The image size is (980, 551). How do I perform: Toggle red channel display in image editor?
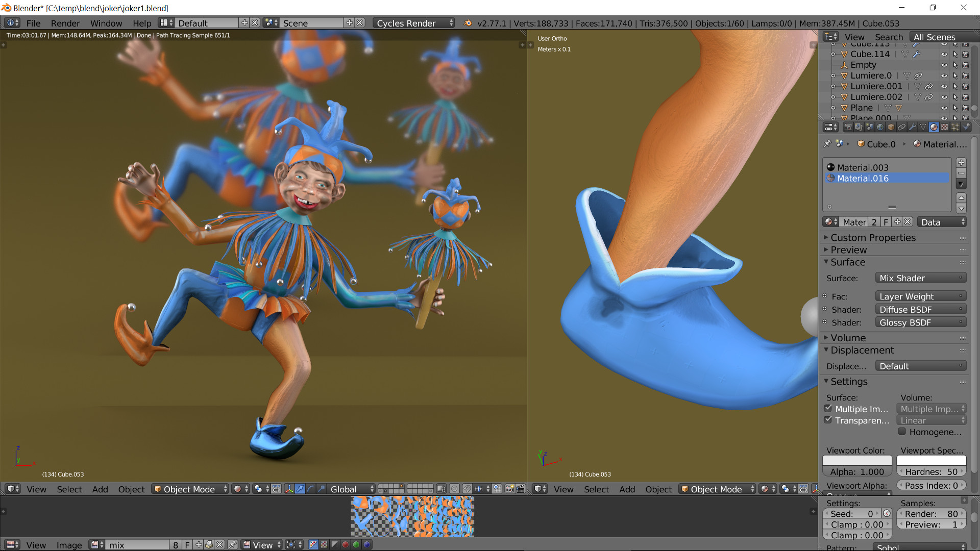(x=345, y=545)
